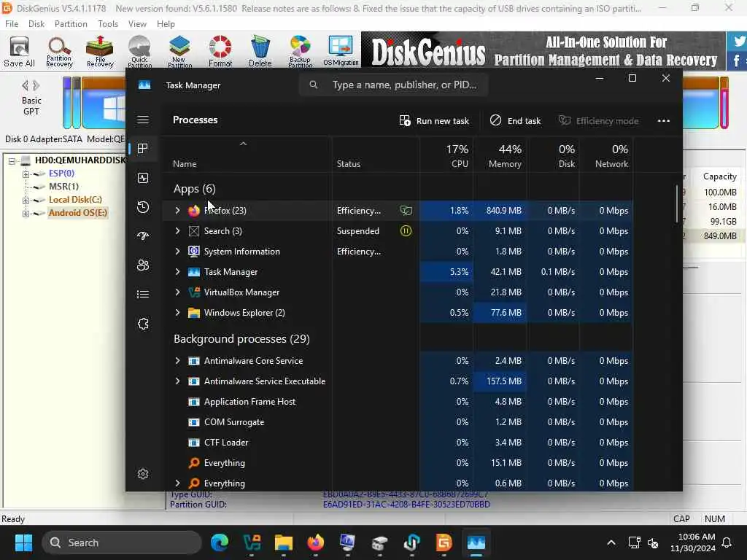The height and width of the screenshot is (560, 747).
Task: Click the Twitter icon in DiskGenius banner
Action: pos(738,41)
